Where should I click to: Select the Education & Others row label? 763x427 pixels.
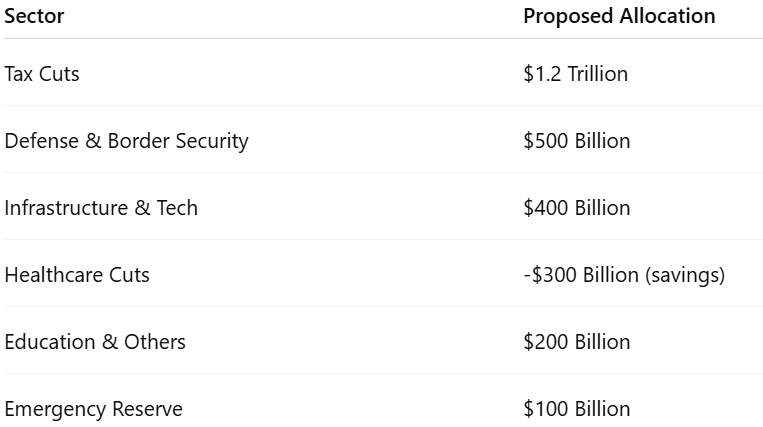click(x=95, y=342)
